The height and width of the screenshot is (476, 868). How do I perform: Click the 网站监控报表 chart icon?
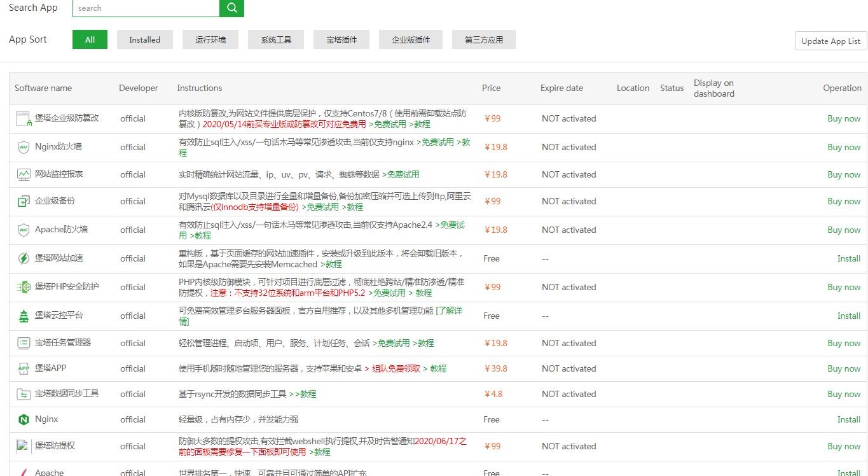[24, 174]
